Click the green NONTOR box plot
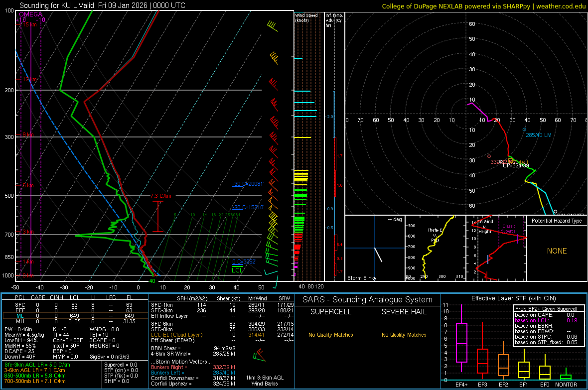This screenshot has height=390, width=588. 566,375
